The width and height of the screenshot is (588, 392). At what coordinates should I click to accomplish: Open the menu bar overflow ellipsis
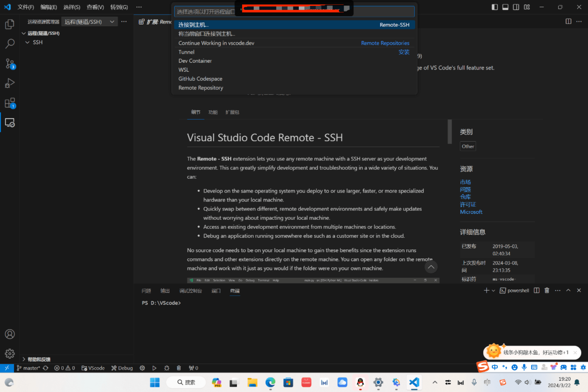click(x=139, y=7)
